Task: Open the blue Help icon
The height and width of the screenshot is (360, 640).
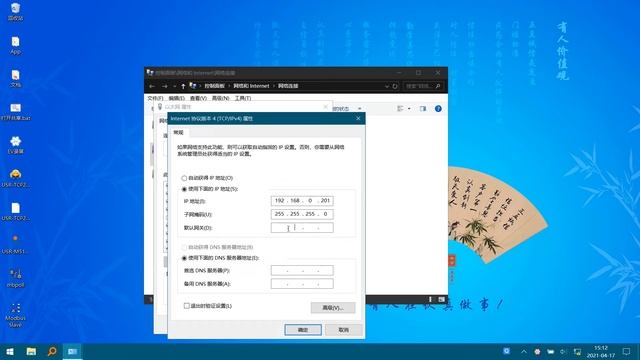Action: point(438,109)
